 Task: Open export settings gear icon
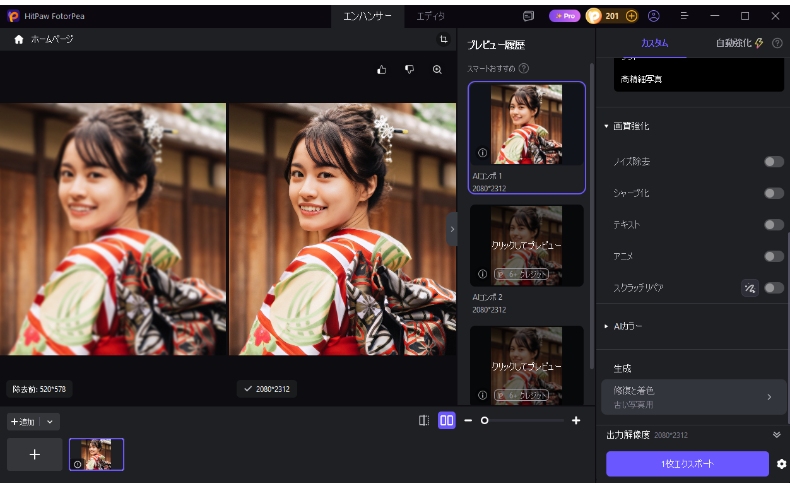(781, 464)
